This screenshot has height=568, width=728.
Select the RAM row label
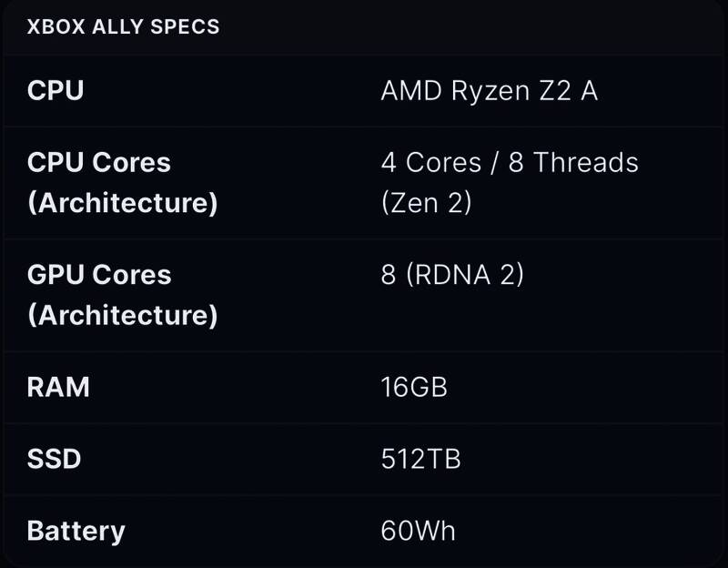click(x=58, y=387)
